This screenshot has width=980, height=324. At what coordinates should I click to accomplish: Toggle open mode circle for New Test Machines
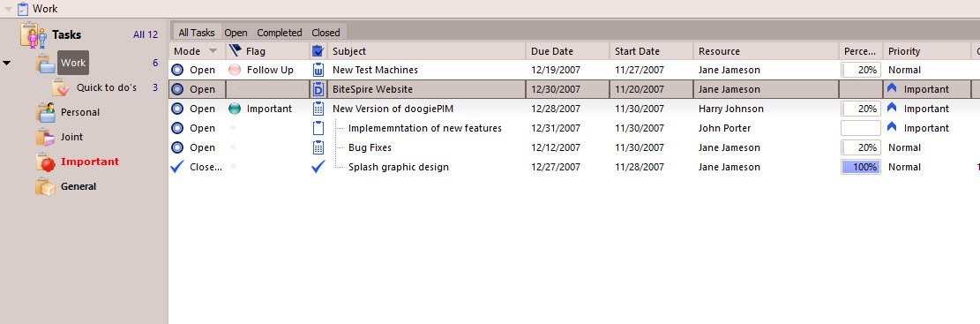[177, 70]
